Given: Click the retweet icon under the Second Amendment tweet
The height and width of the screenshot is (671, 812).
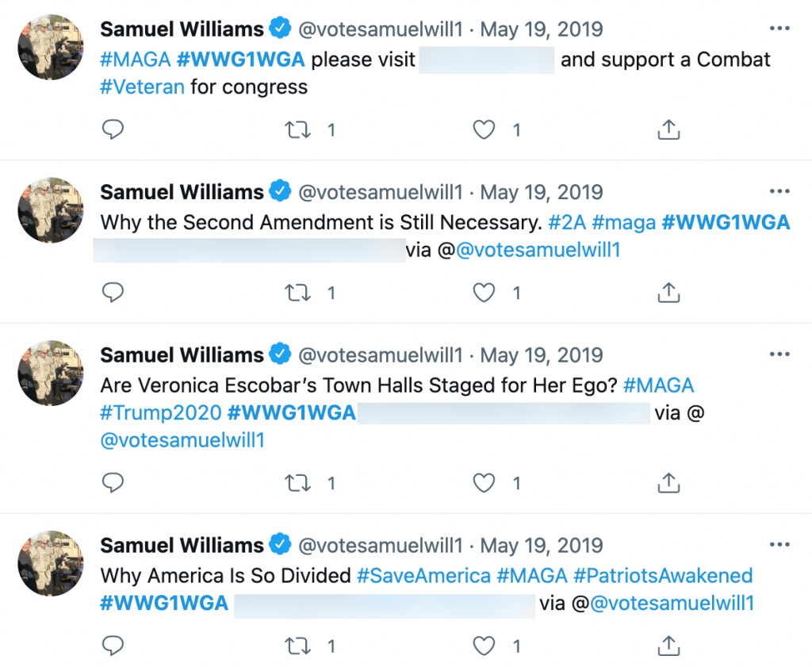Looking at the screenshot, I should click(297, 292).
